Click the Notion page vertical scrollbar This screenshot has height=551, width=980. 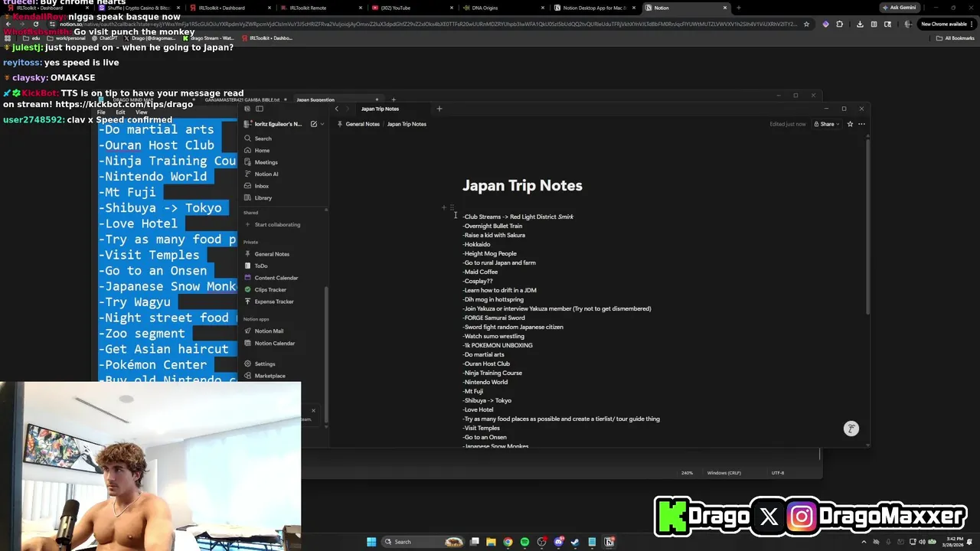point(868,226)
